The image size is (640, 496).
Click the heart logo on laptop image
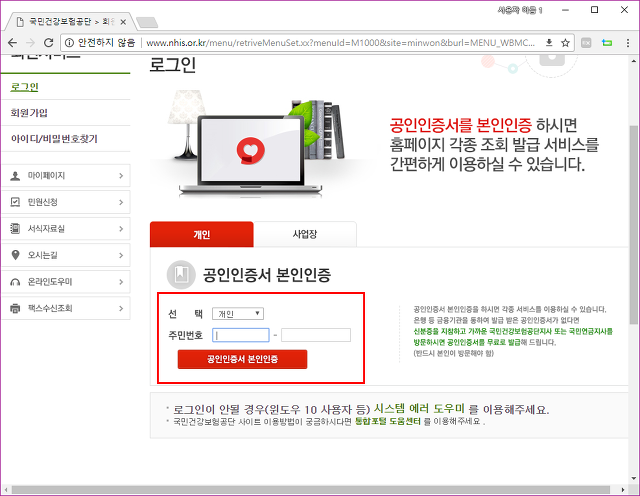click(251, 151)
